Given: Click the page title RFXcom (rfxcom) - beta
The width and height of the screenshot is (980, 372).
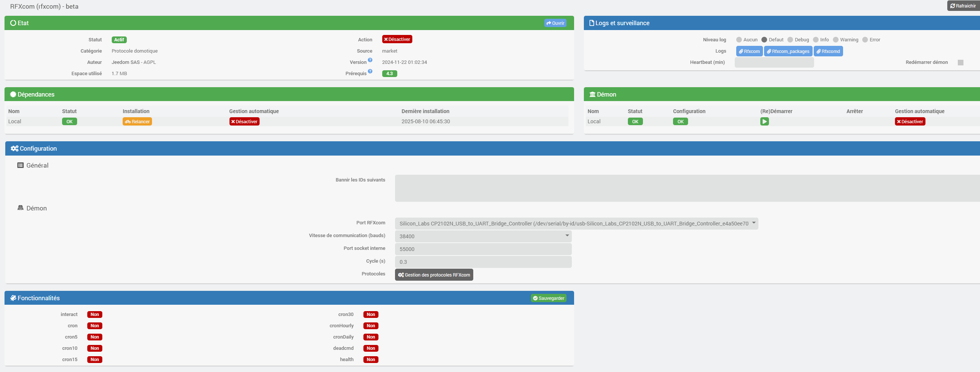Looking at the screenshot, I should [x=44, y=6].
